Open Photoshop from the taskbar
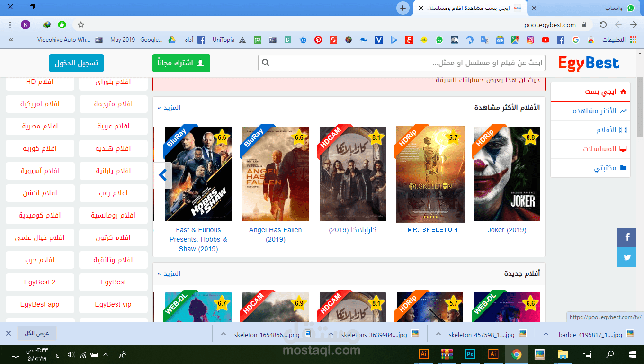 (470, 354)
